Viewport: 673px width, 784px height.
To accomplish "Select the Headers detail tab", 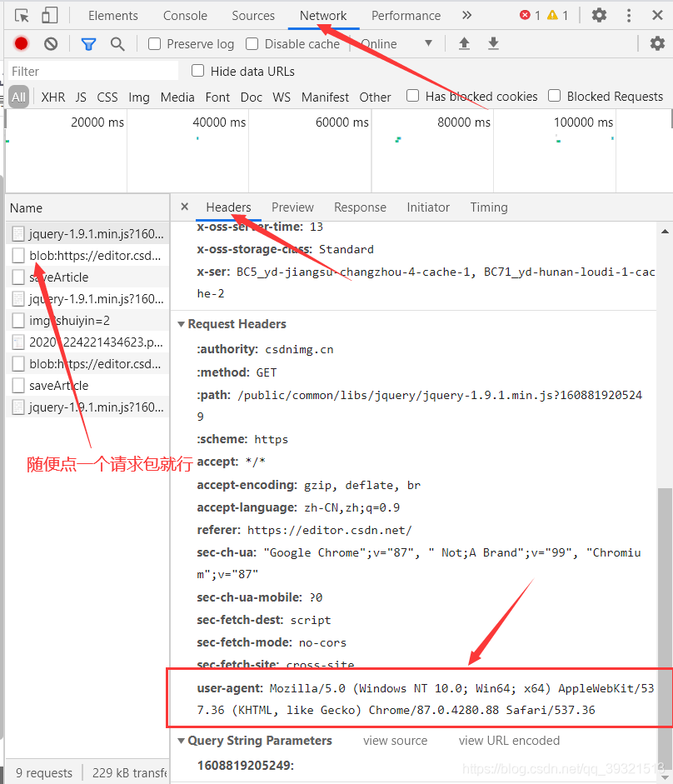I will [x=228, y=207].
